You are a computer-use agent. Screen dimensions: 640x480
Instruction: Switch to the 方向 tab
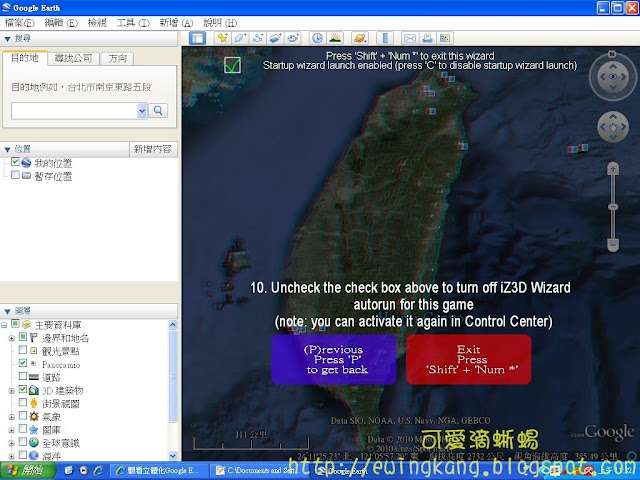point(117,58)
